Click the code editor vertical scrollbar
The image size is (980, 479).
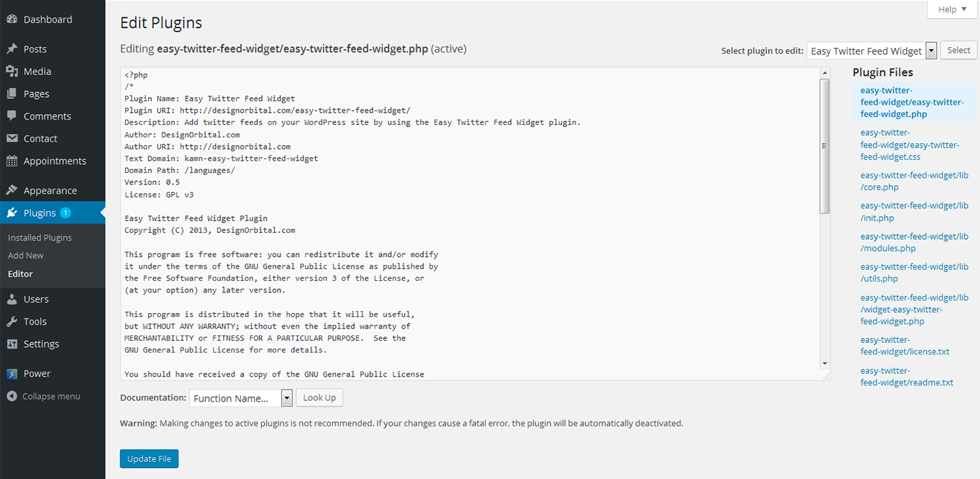[825, 146]
